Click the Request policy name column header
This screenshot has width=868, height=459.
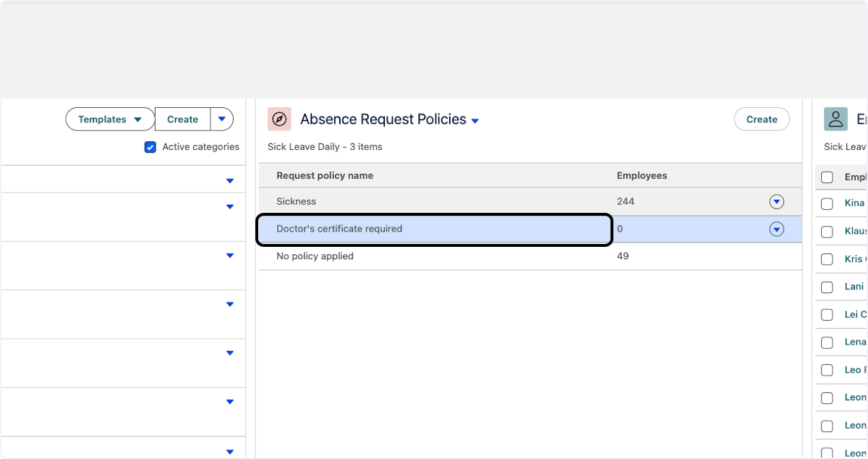tap(325, 176)
